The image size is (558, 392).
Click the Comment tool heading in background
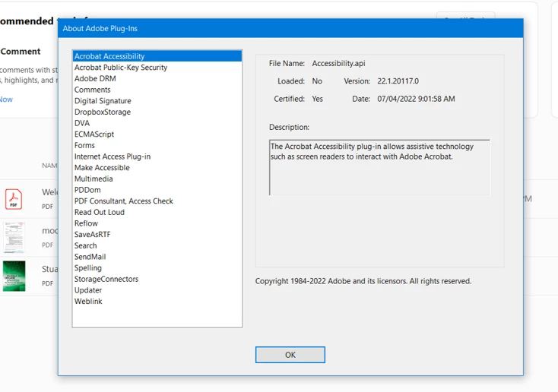(x=21, y=52)
